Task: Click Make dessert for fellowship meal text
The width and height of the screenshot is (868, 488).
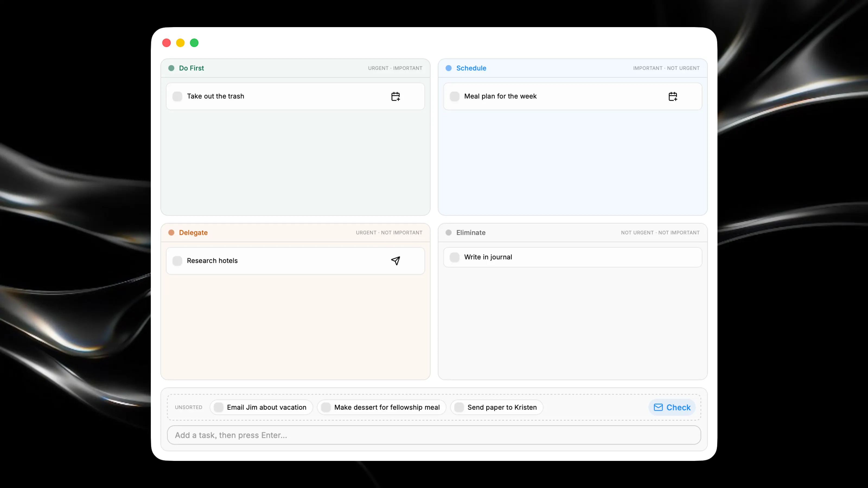Action: (x=387, y=407)
